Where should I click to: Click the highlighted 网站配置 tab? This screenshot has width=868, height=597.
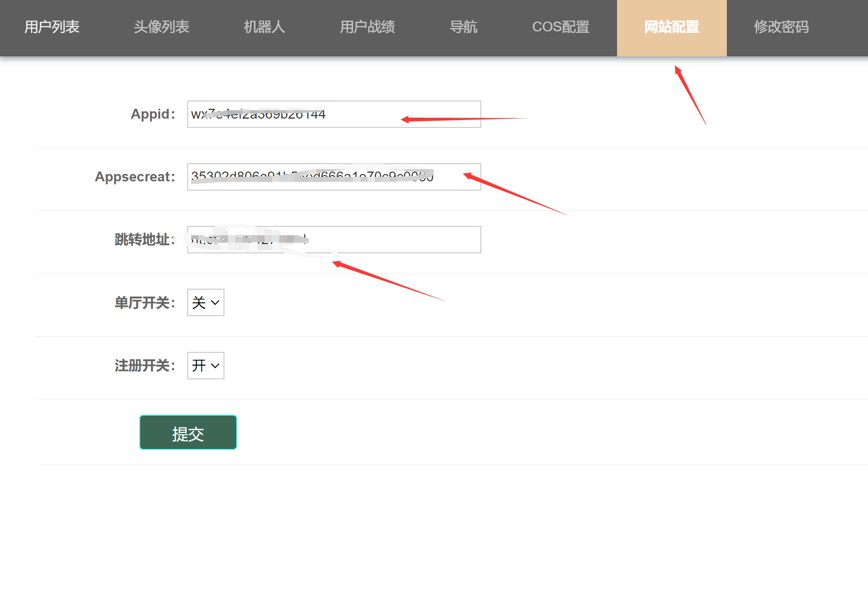pyautogui.click(x=671, y=27)
